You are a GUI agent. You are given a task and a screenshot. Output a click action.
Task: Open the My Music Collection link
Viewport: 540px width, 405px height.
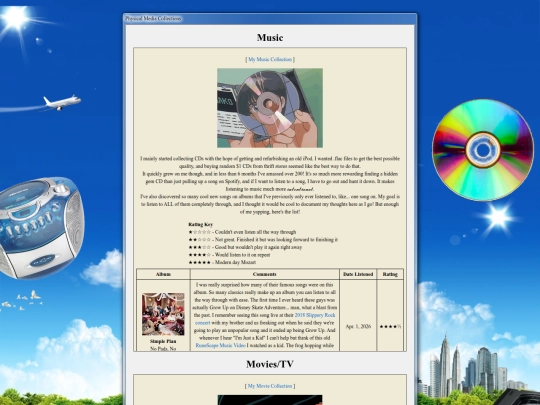click(x=270, y=59)
